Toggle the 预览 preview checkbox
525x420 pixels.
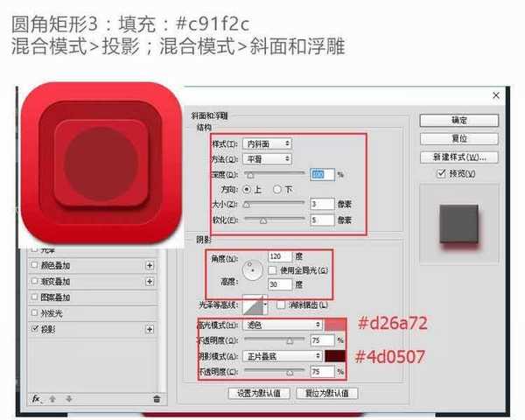(x=442, y=174)
